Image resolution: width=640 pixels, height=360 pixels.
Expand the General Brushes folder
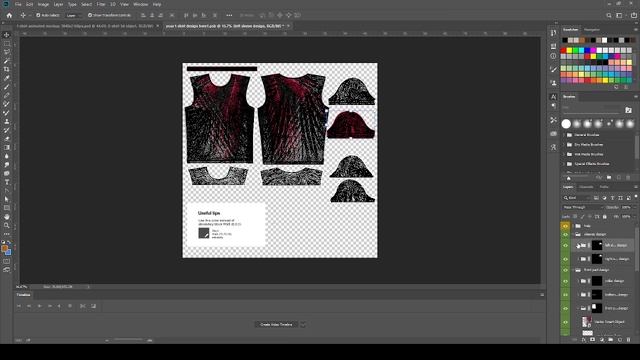click(564, 135)
